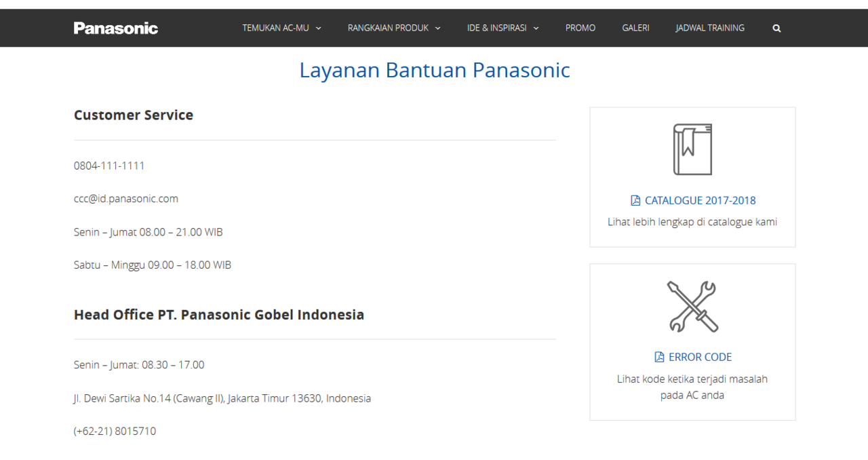The image size is (868, 460).
Task: Click the phone number (+62-21) 8015710
Action: click(x=115, y=432)
